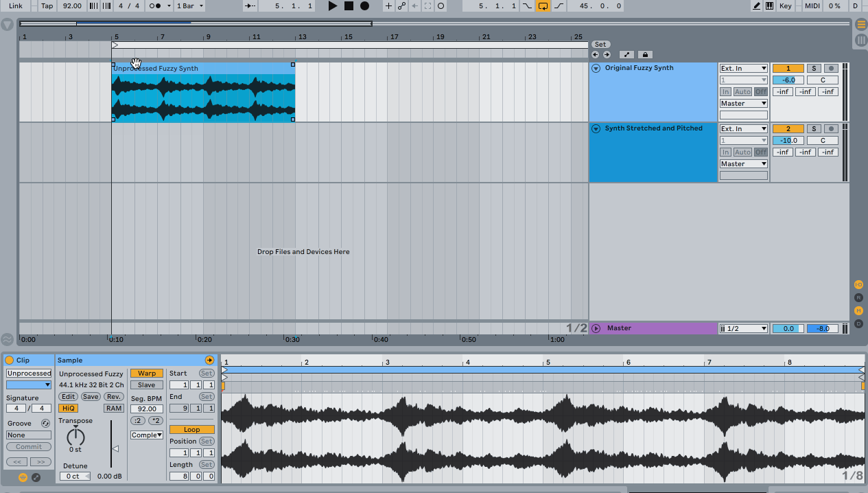868x493 pixels.
Task: Click the Edit sample button
Action: [68, 397]
